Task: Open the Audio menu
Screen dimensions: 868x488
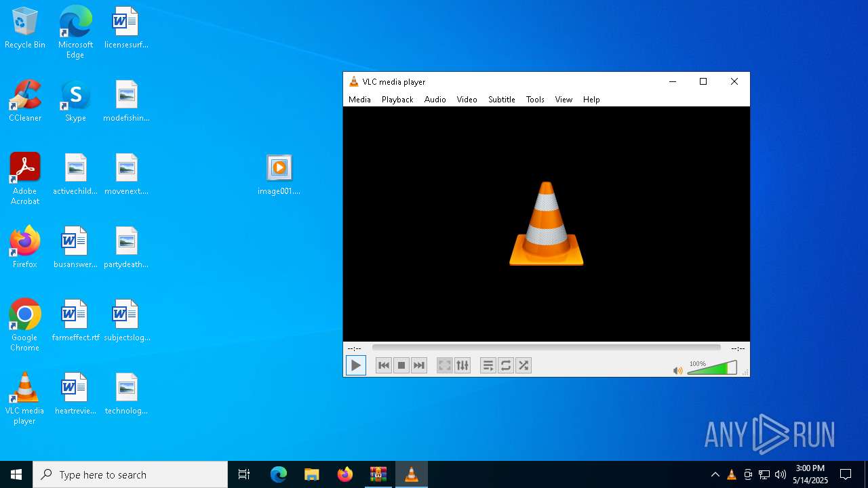Action: point(435,99)
